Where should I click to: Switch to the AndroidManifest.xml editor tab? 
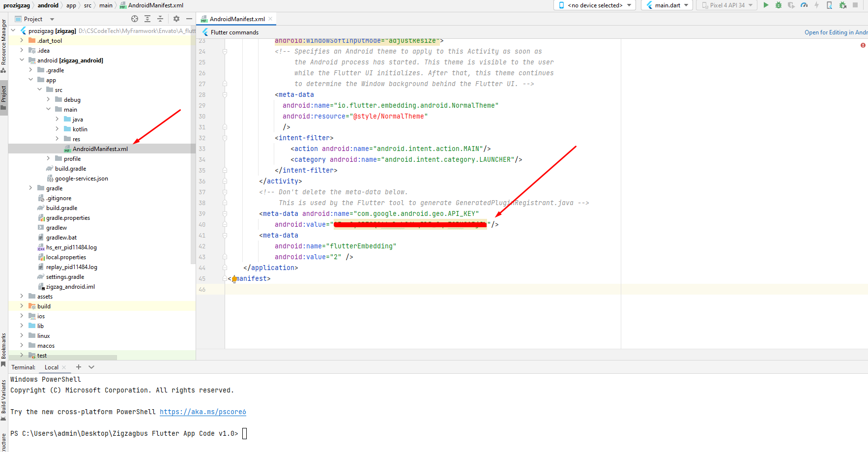click(236, 19)
